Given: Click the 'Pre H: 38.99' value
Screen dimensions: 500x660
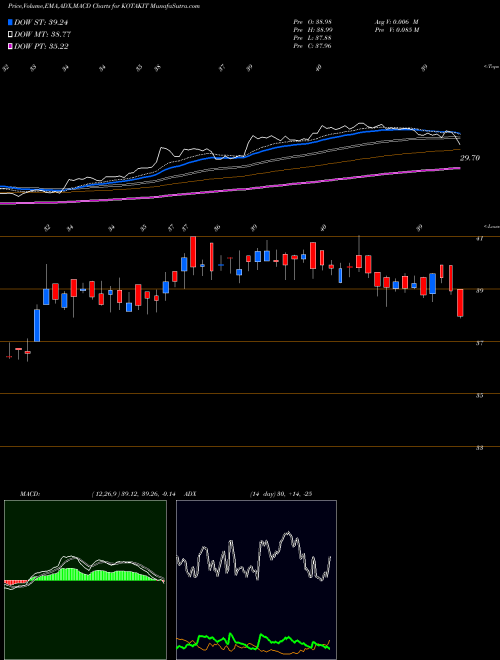Looking at the screenshot, I should 312,29.
